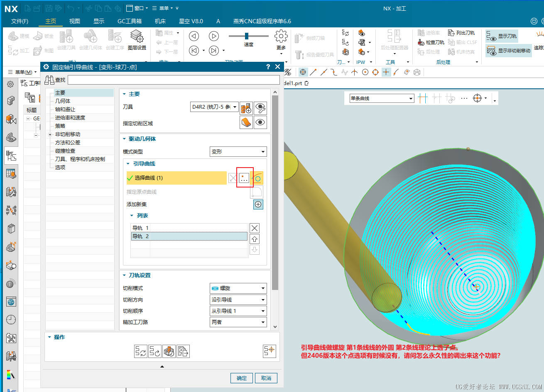Play tool path animation backward

pyautogui.click(x=194, y=36)
